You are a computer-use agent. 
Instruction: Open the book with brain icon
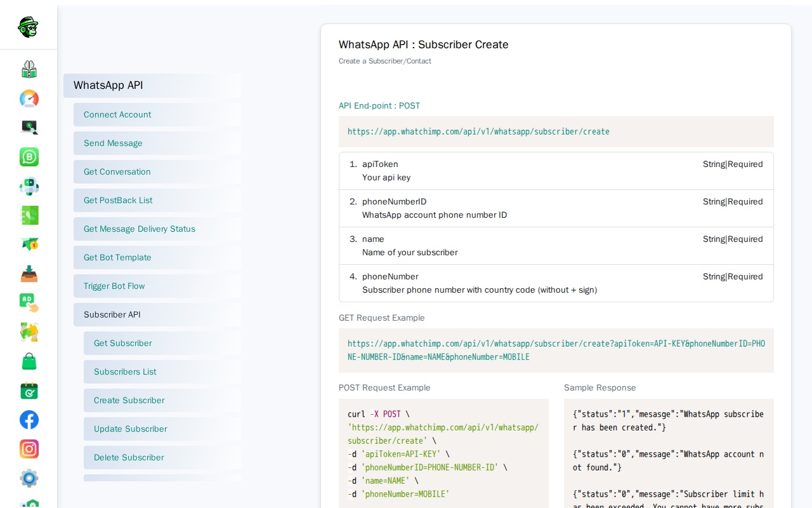29,69
